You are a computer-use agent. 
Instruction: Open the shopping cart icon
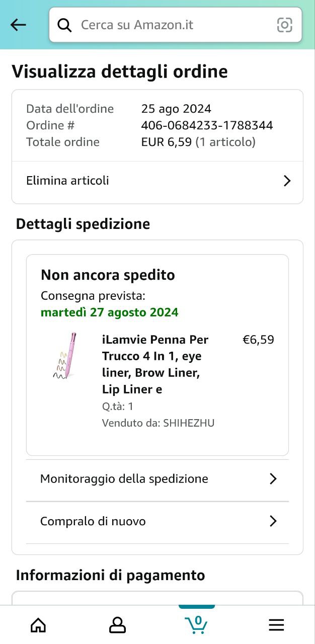coord(196,624)
